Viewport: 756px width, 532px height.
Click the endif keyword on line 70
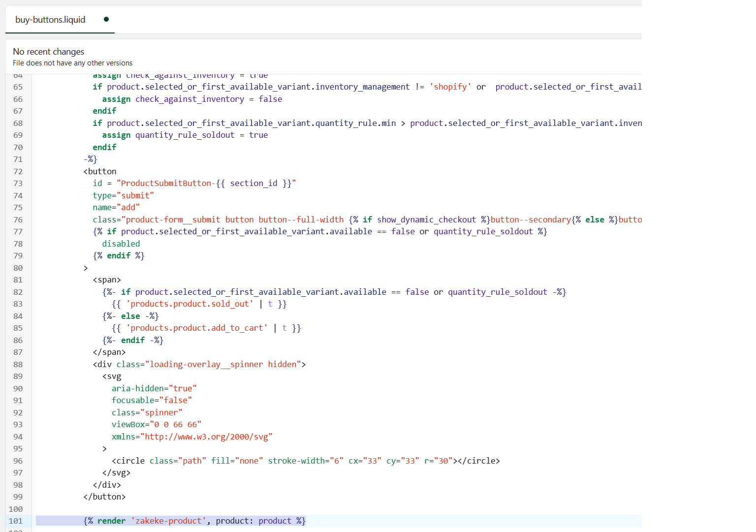pyautogui.click(x=104, y=148)
